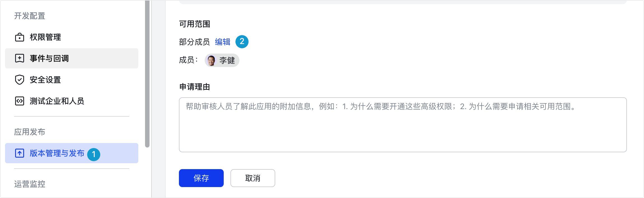This screenshot has width=644, height=198.
Task: Click the 权限管理 briefcase icon
Action: pos(20,37)
